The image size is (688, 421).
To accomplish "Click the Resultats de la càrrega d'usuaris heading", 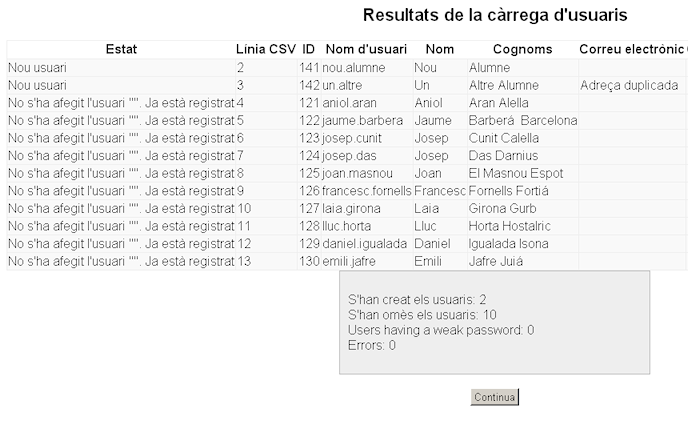I will [495, 15].
